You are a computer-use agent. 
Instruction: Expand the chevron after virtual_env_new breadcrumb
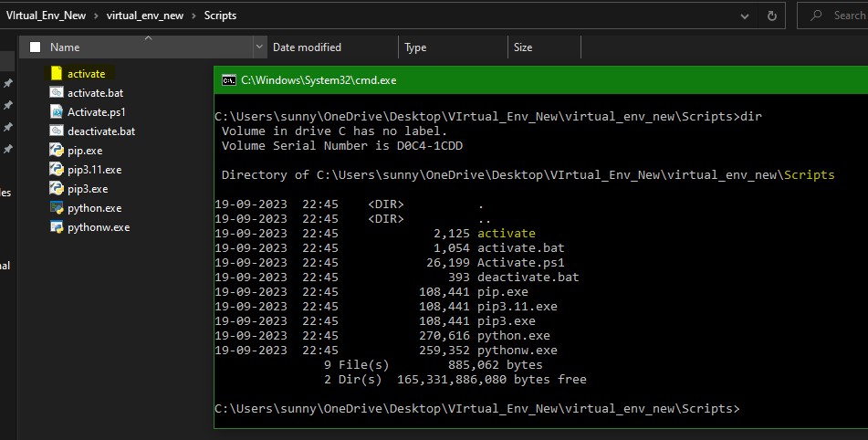click(x=193, y=16)
